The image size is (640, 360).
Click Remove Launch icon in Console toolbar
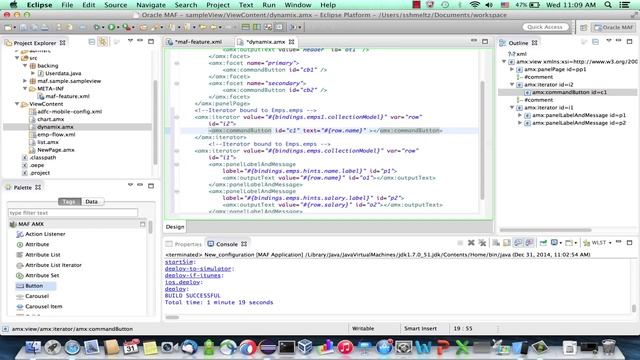471,243
